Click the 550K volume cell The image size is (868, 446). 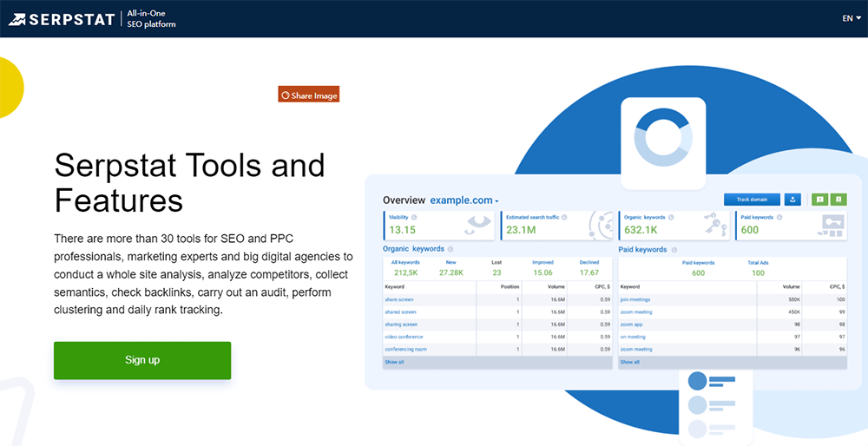pyautogui.click(x=794, y=299)
